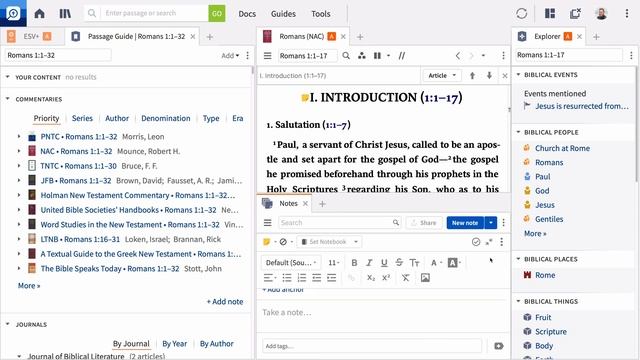This screenshot has width=640, height=360.
Task: Open The Bible Speaks Today Romans link
Action: [110, 269]
